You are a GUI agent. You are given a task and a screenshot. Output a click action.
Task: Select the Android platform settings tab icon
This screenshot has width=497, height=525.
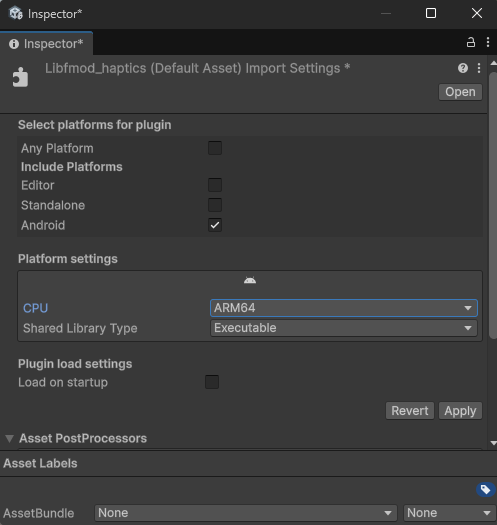(x=250, y=280)
